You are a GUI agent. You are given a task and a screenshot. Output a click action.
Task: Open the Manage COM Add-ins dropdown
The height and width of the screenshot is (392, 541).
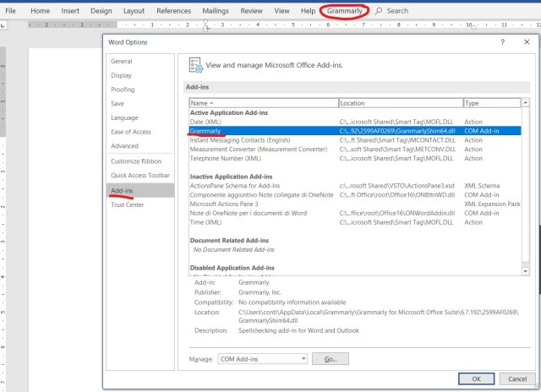click(x=303, y=359)
